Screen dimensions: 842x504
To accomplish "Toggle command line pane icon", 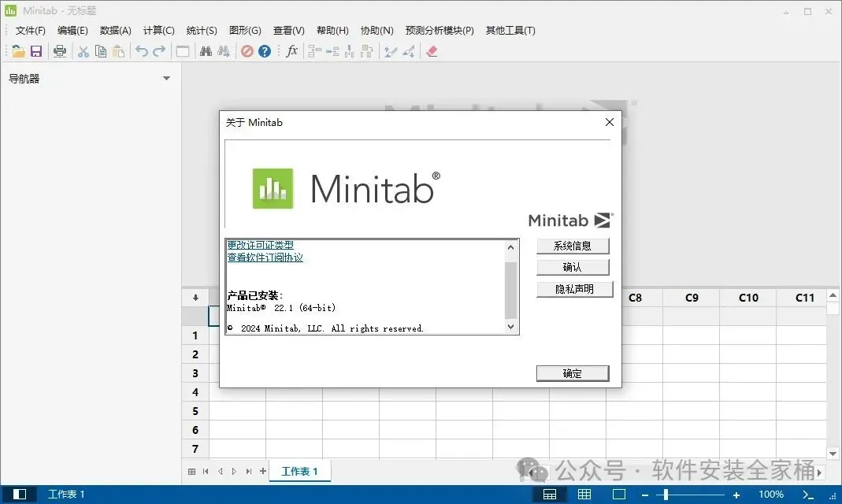I will (808, 495).
